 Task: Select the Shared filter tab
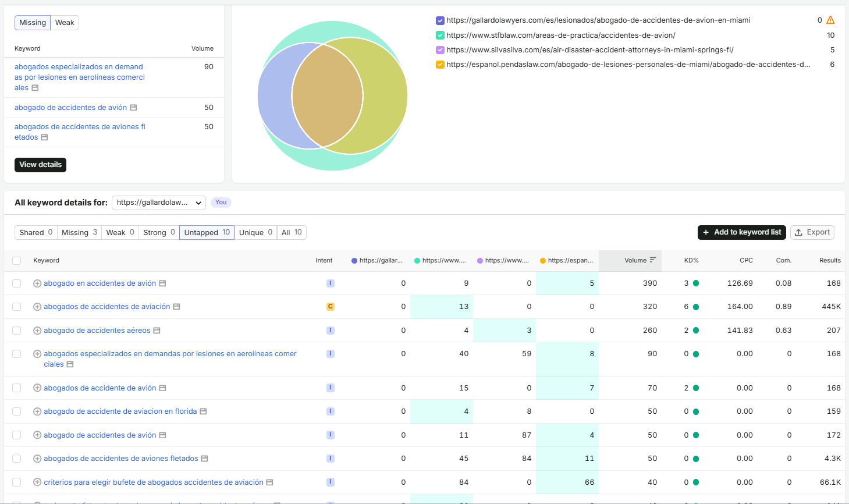(x=35, y=232)
